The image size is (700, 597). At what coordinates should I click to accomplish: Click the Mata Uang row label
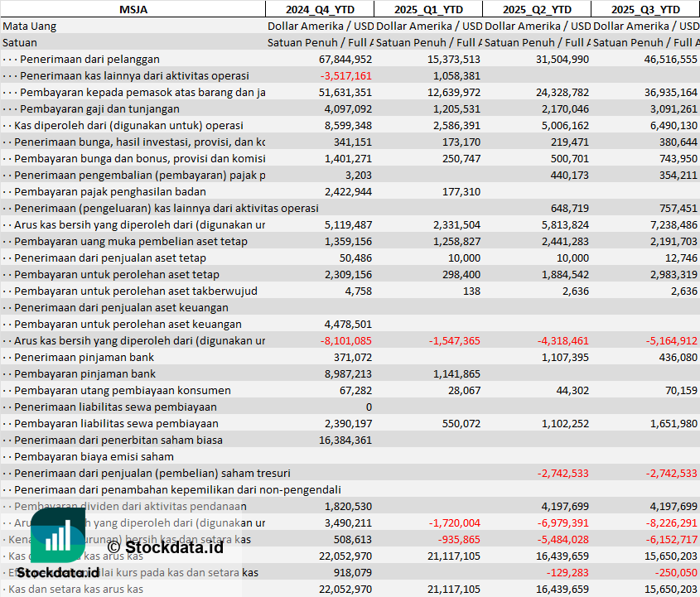click(x=30, y=26)
